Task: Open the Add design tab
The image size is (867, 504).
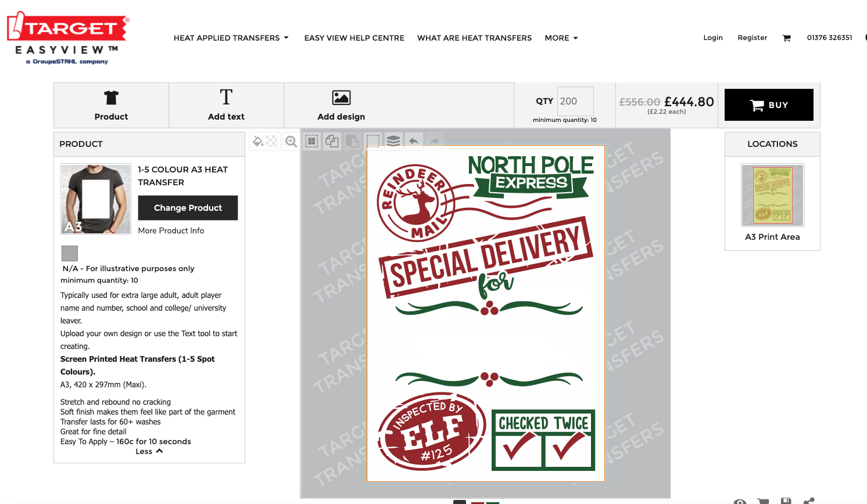Action: click(341, 105)
